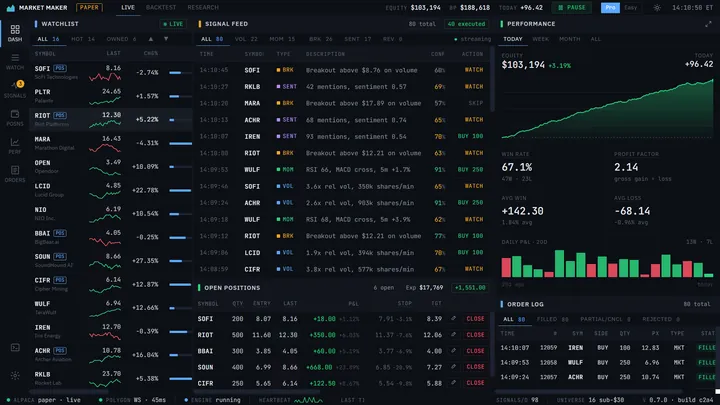Close the BBAI position

point(475,350)
